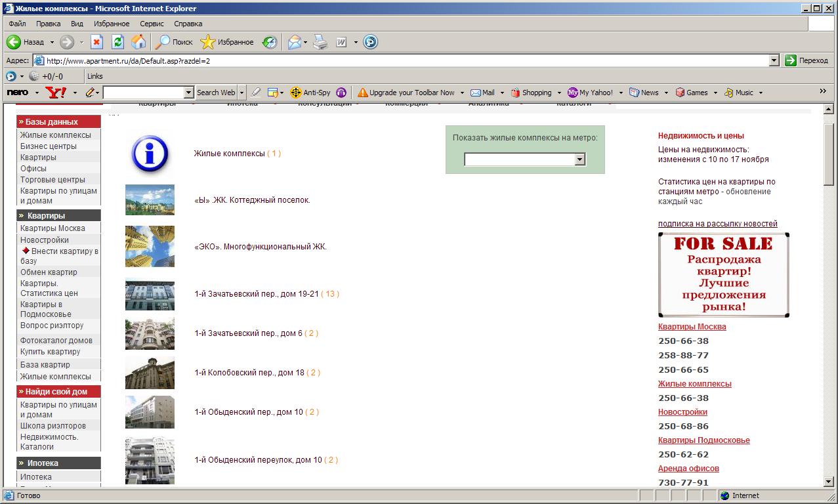Image resolution: width=838 pixels, height=504 pixels.
Task: Open Yahoo Games dice icon
Action: [x=680, y=93]
